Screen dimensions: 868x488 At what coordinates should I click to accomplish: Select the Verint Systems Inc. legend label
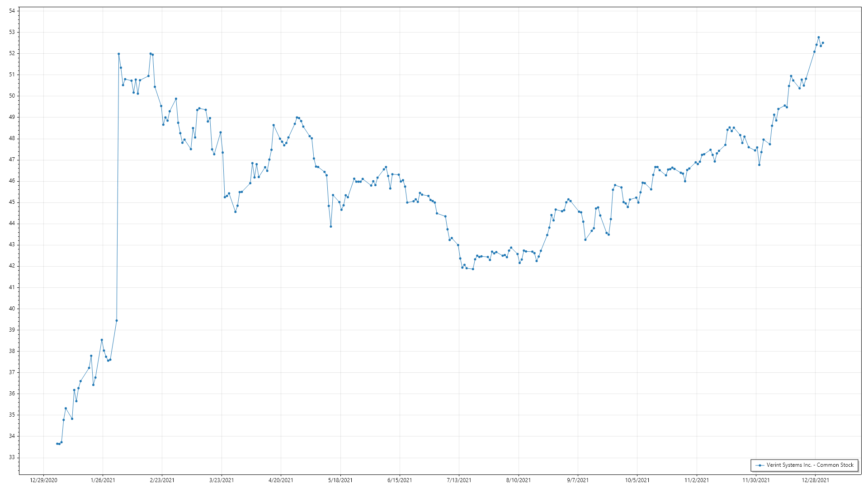click(810, 465)
